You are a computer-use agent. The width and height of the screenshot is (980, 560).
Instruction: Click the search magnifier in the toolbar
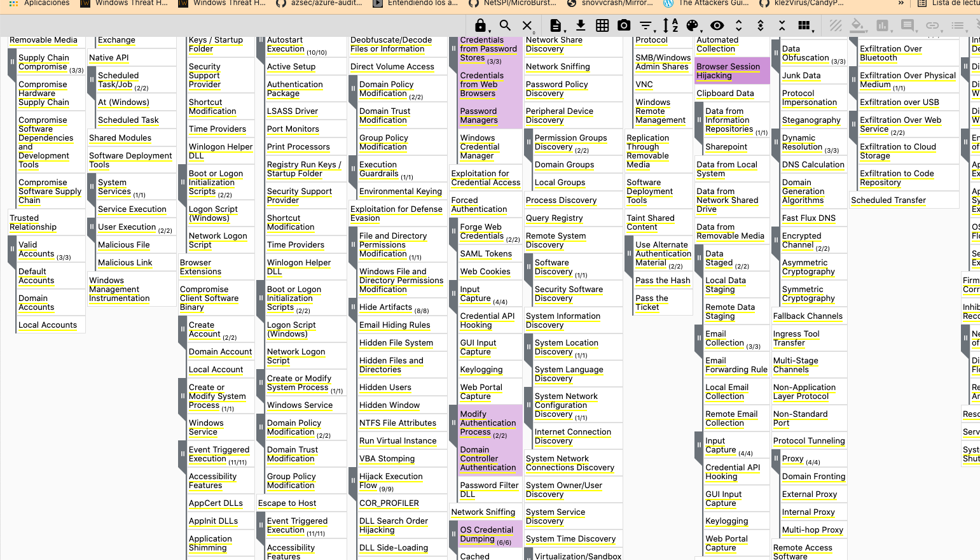505,25
